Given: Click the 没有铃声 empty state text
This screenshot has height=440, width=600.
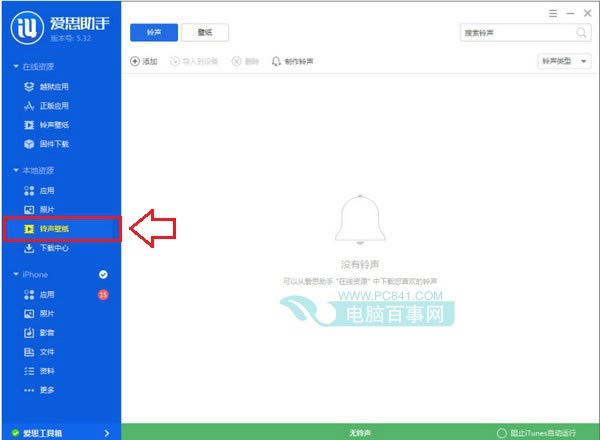Looking at the screenshot, I should [x=360, y=264].
